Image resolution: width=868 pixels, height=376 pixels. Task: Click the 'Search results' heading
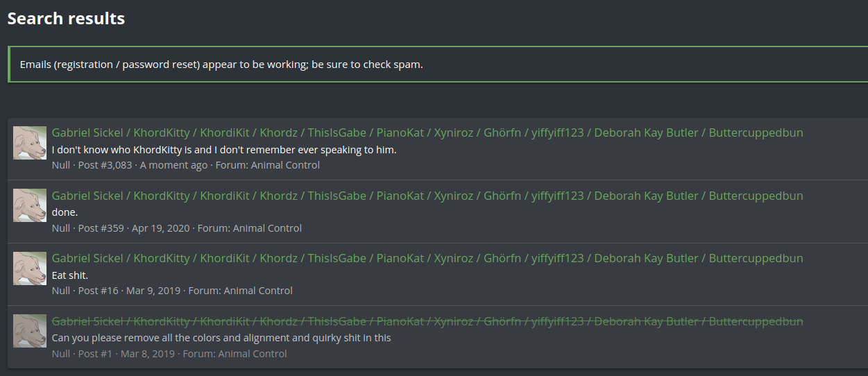pos(66,19)
